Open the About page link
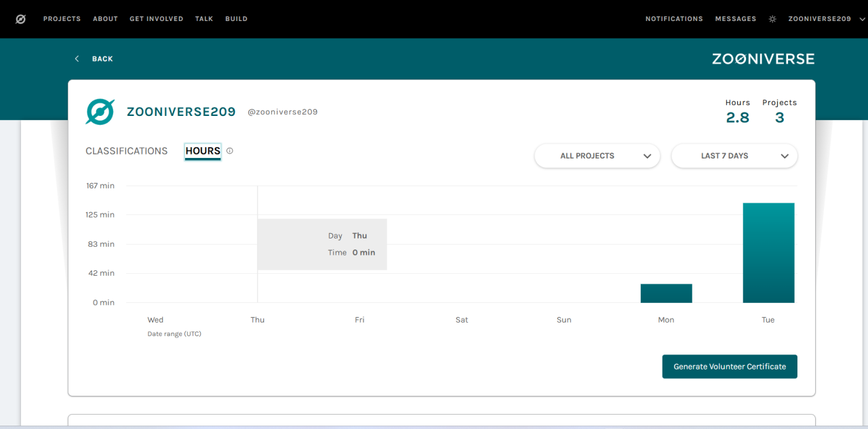Viewport: 868px width, 429px height. point(105,19)
